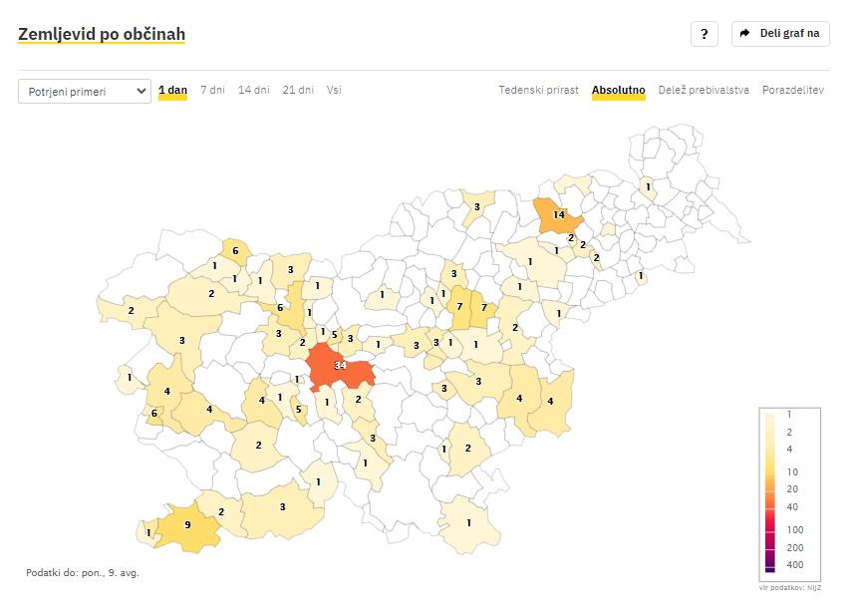Choose Delež prebivalstva display mode
Viewport: 851px width, 616px height.
[704, 90]
